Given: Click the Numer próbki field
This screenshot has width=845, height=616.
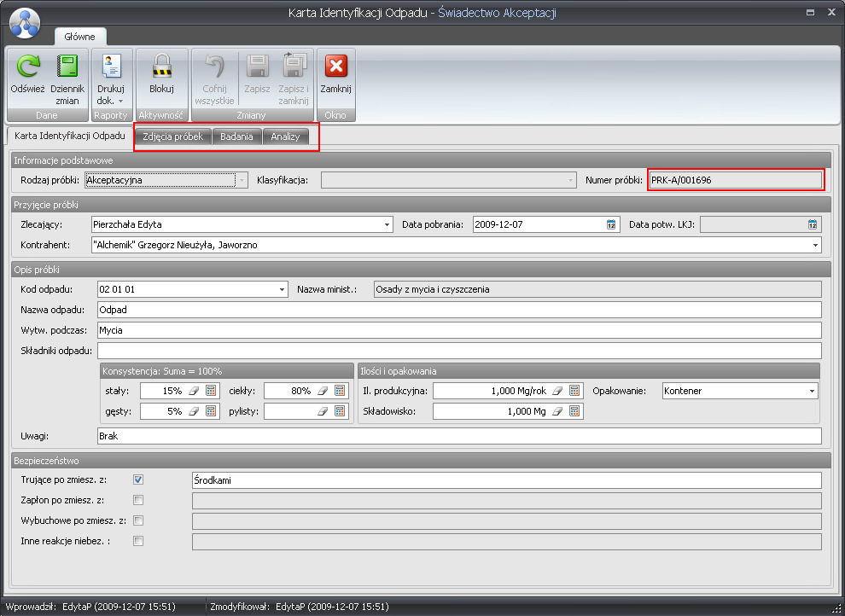Looking at the screenshot, I should 736,180.
